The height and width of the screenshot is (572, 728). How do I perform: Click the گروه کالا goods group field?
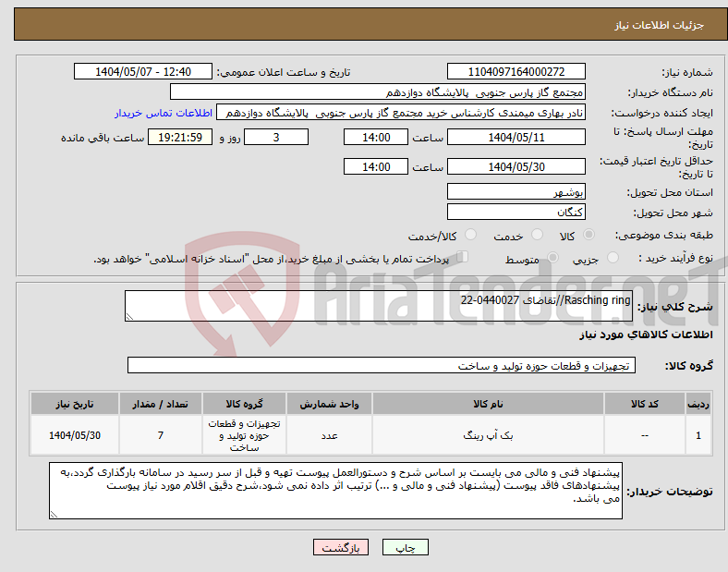coord(382,365)
